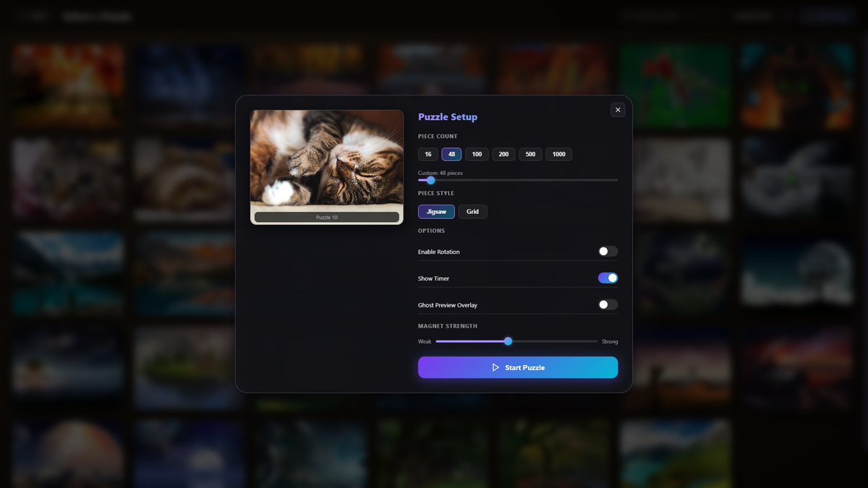Select 48 piece count
Viewport: 868px width, 488px height.
[x=451, y=154]
